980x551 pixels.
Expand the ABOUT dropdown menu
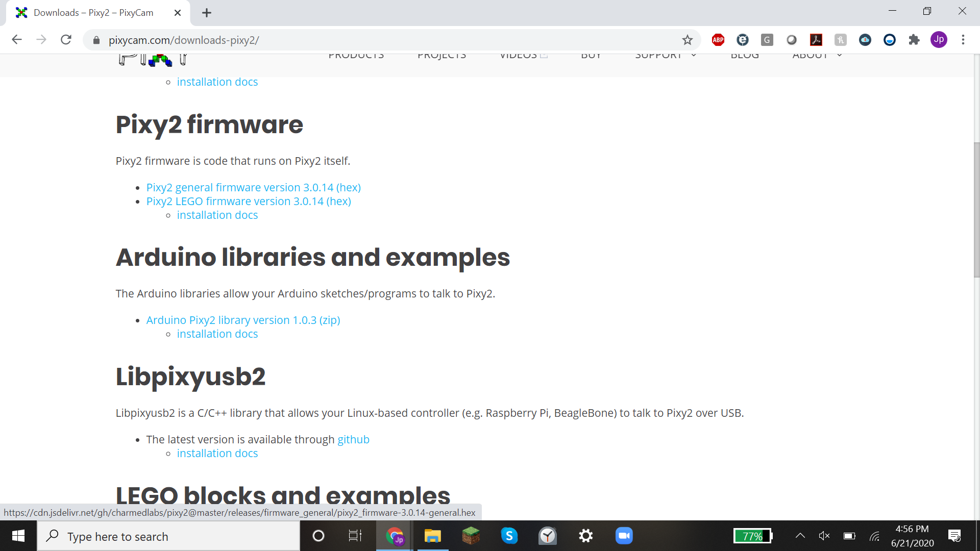click(x=810, y=55)
